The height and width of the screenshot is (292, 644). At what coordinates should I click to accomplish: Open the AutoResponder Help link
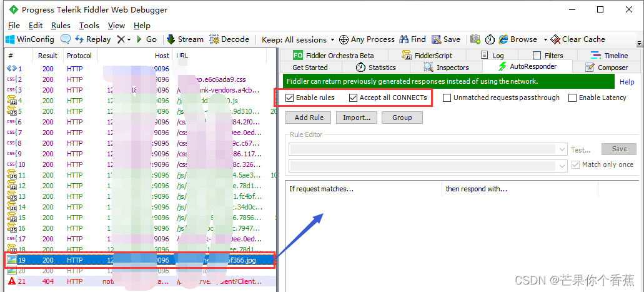coord(627,82)
